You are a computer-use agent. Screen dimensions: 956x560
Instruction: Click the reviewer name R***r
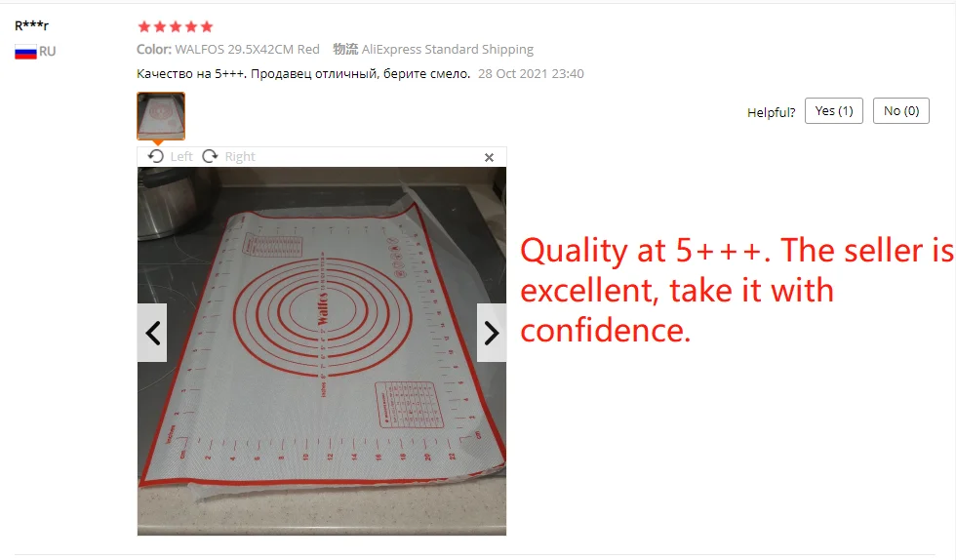click(x=31, y=25)
